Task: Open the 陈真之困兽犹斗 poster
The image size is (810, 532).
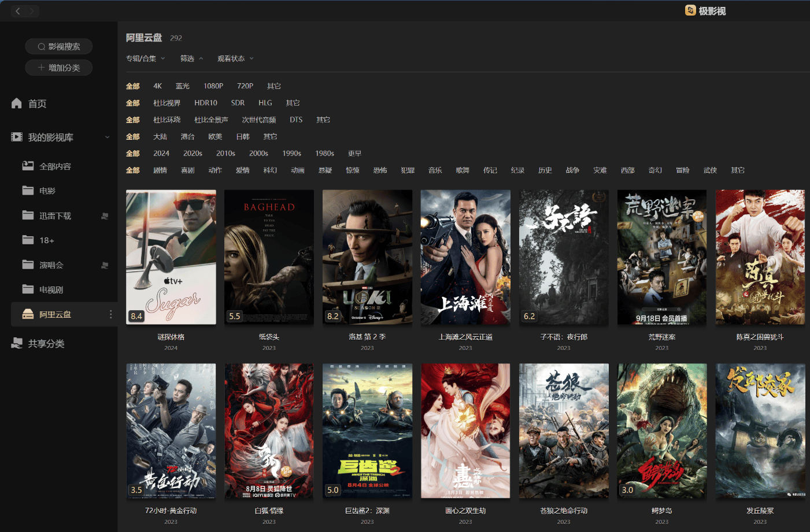Action: tap(760, 257)
